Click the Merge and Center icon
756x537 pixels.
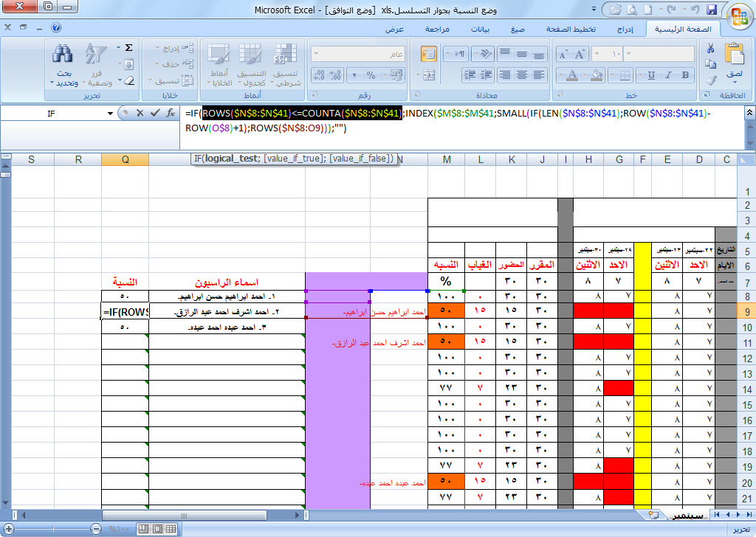click(x=429, y=75)
